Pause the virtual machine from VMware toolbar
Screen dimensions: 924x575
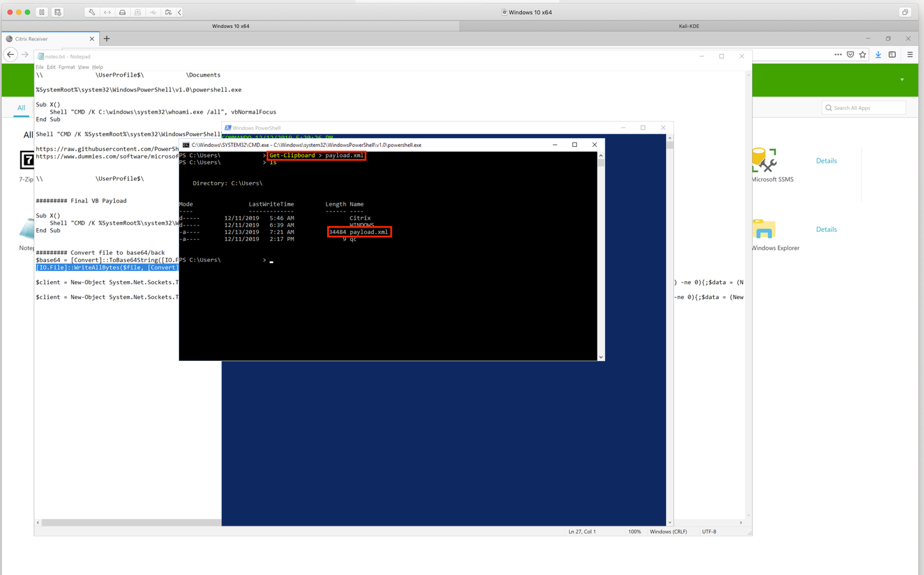(42, 12)
